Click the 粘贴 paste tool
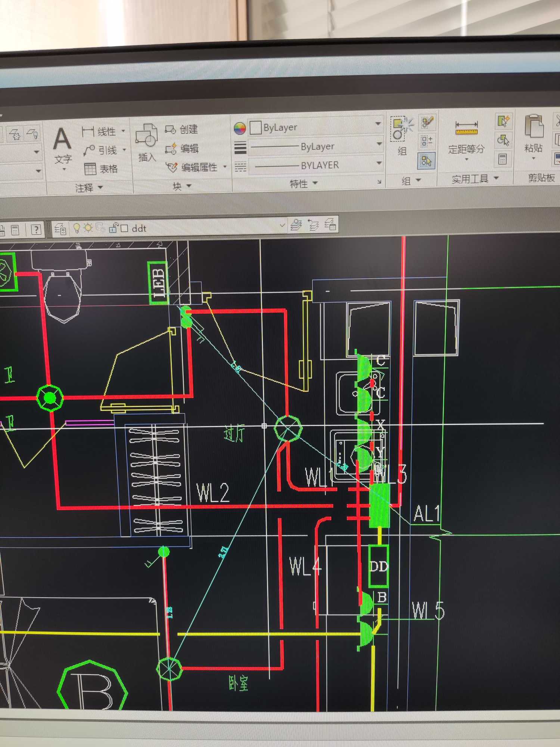 coord(533,133)
